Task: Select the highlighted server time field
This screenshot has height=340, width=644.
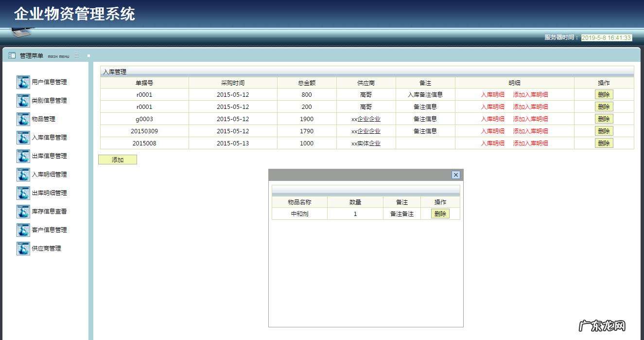Action: coord(606,36)
